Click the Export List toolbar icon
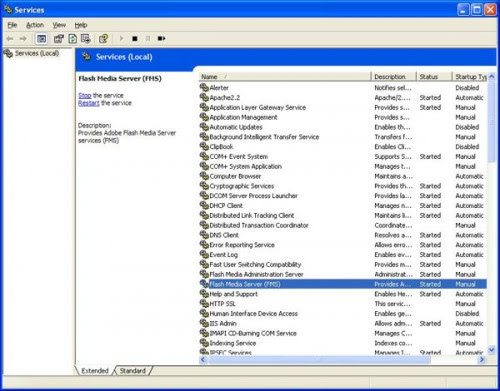The width and height of the screenshot is (500, 391). point(86,39)
